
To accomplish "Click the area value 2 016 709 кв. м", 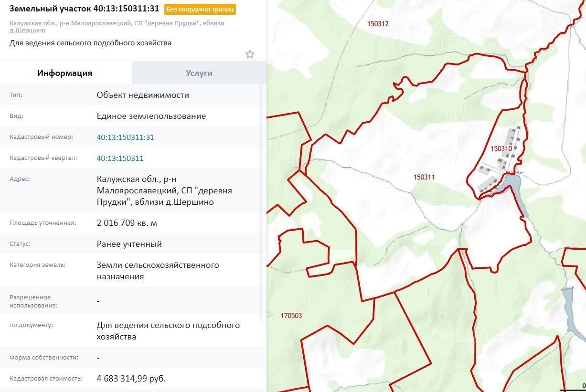I will click(127, 223).
